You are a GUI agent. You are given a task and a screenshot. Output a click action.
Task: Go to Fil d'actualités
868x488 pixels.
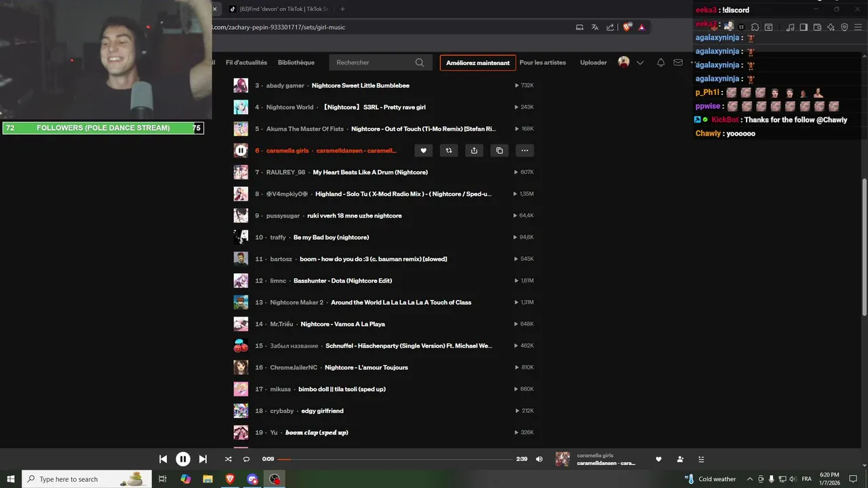coord(246,62)
